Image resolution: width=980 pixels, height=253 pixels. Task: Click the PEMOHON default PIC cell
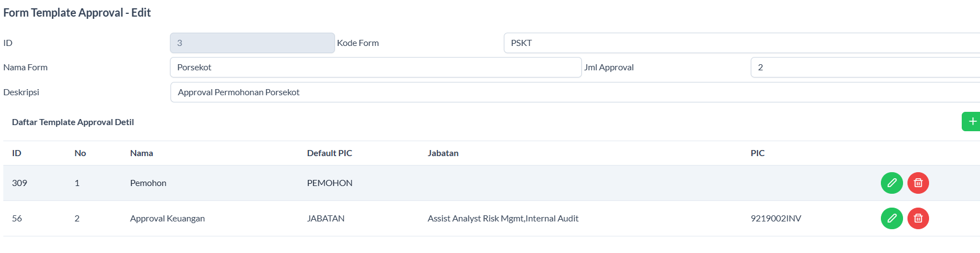[x=329, y=183]
